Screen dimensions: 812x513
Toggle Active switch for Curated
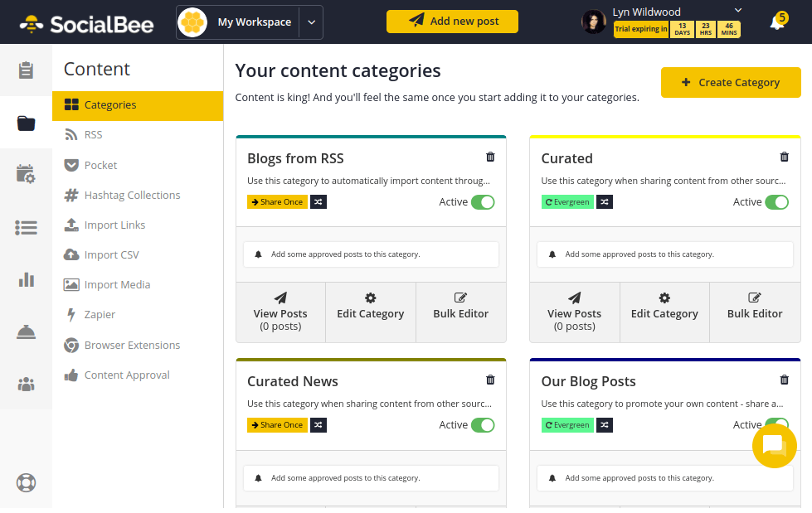click(777, 202)
